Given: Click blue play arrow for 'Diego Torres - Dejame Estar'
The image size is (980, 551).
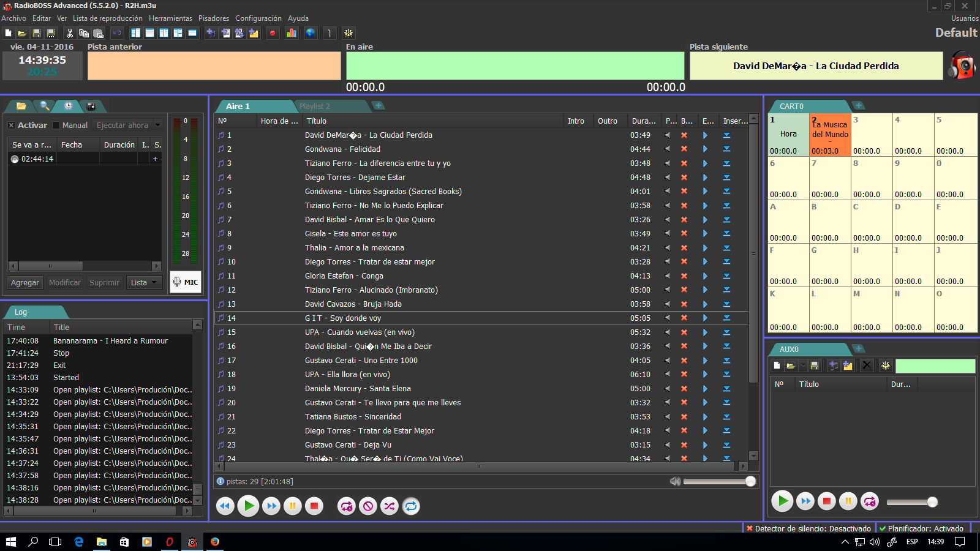Looking at the screenshot, I should [705, 177].
